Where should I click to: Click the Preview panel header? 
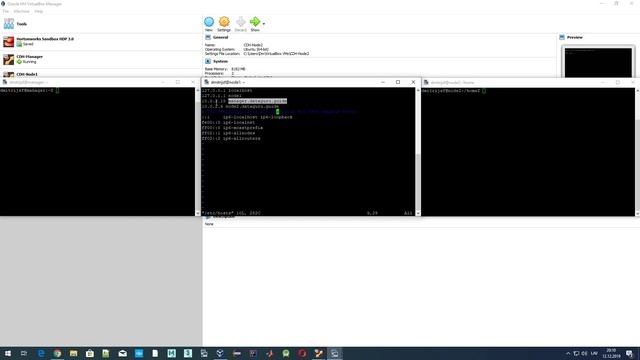574,37
